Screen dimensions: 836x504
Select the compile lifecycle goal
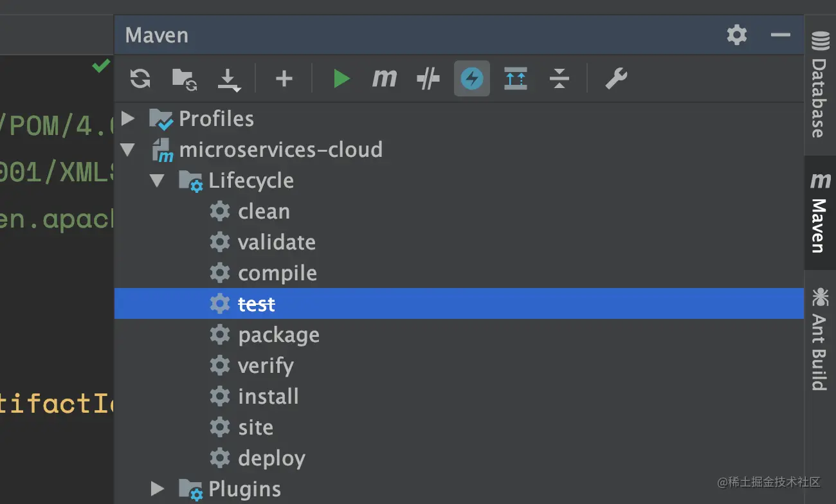click(x=277, y=273)
